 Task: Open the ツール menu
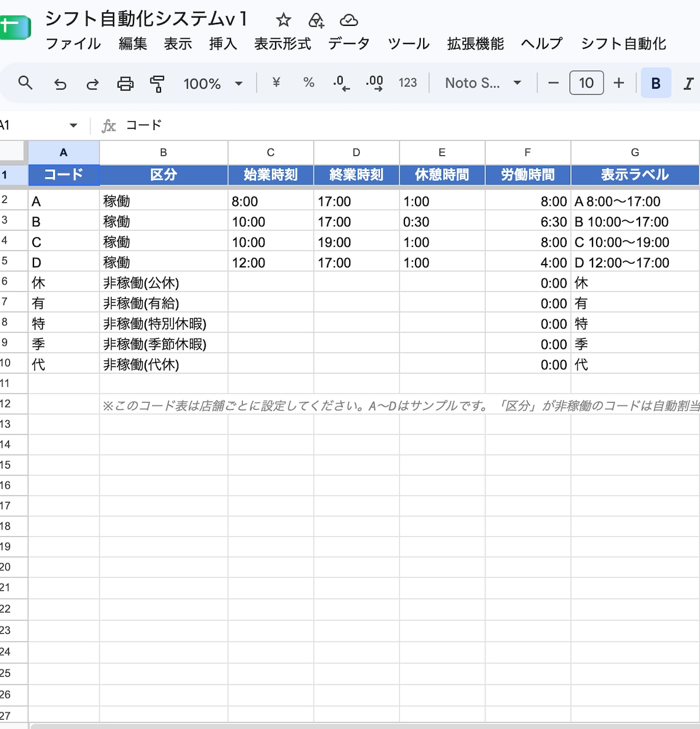[408, 44]
